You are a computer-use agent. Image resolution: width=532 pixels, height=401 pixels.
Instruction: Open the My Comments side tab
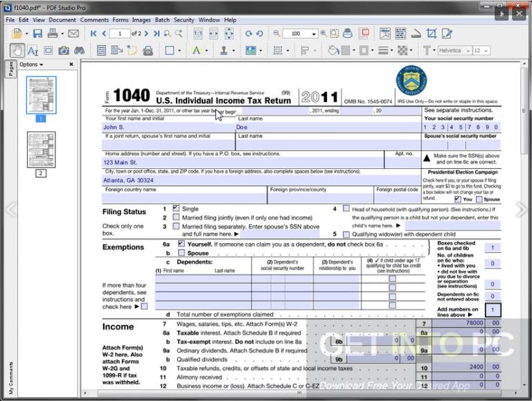[x=10, y=377]
